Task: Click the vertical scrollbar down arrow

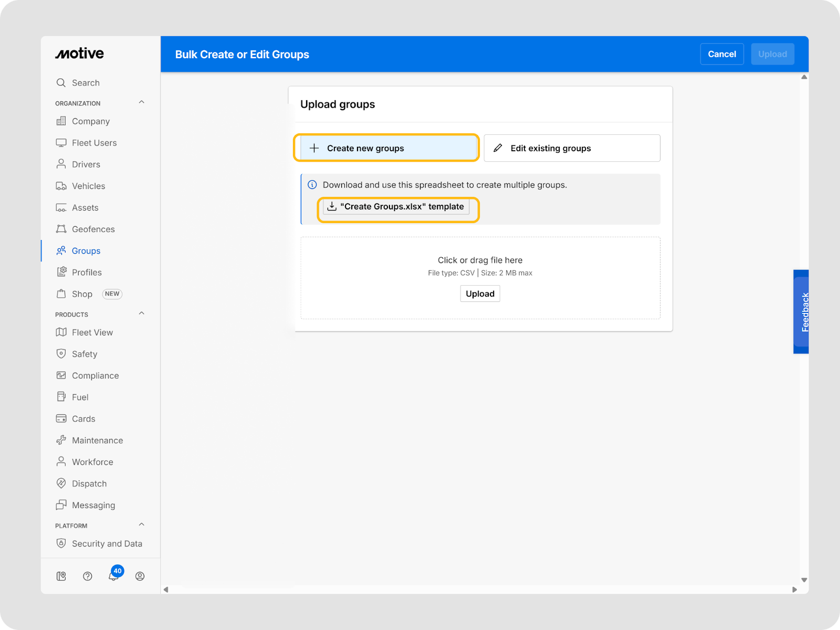Action: coord(804,580)
